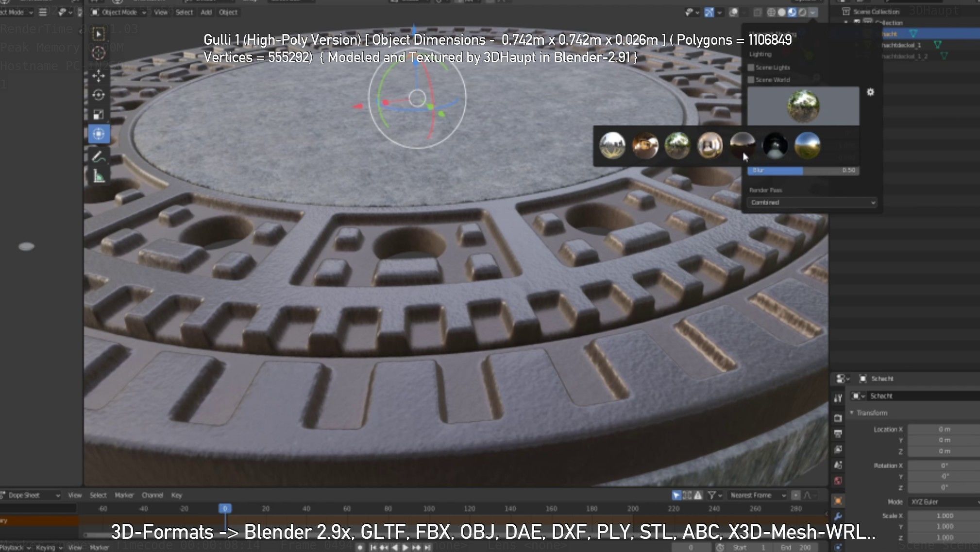Toggle viewport gizmos icon
980x552 pixels.
[x=709, y=12]
